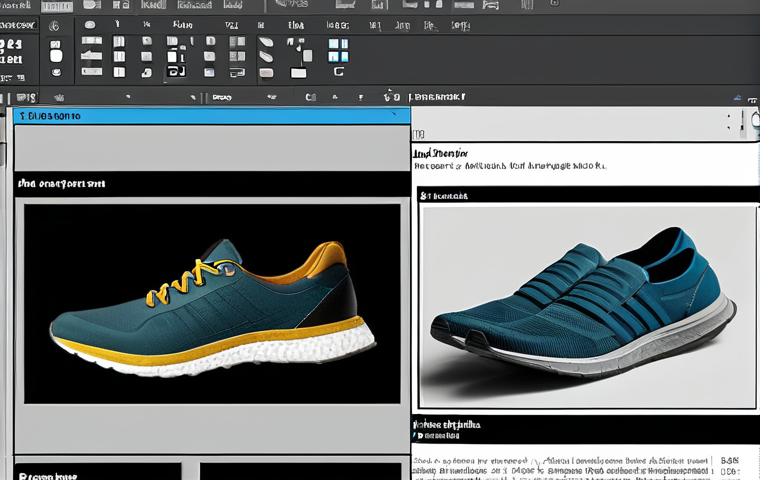Expand the small chevron on the blue title bar

(394, 114)
